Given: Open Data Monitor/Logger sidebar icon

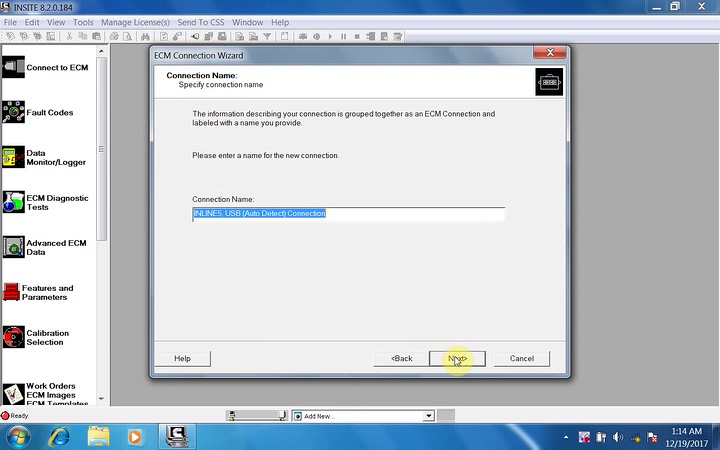Looking at the screenshot, I should pyautogui.click(x=13, y=157).
